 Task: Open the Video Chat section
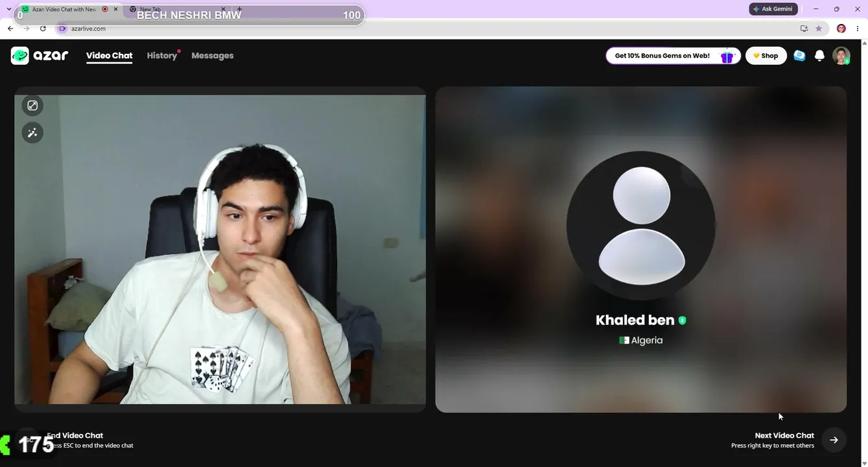(x=110, y=56)
